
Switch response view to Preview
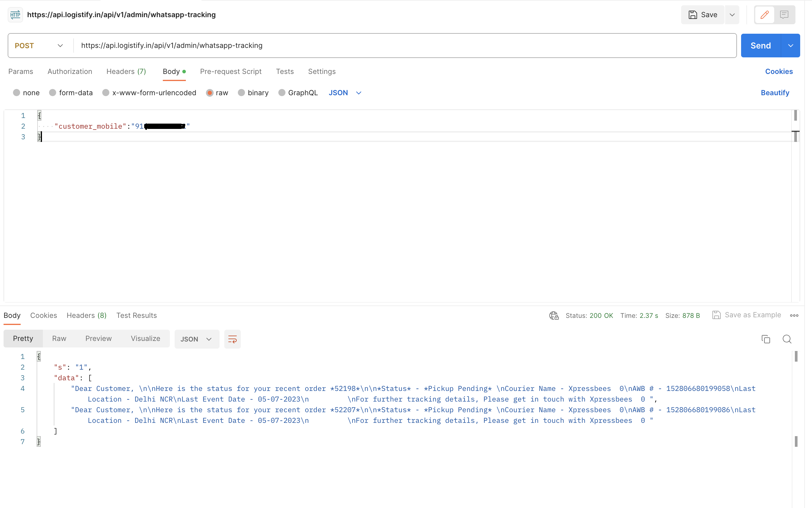(x=98, y=338)
